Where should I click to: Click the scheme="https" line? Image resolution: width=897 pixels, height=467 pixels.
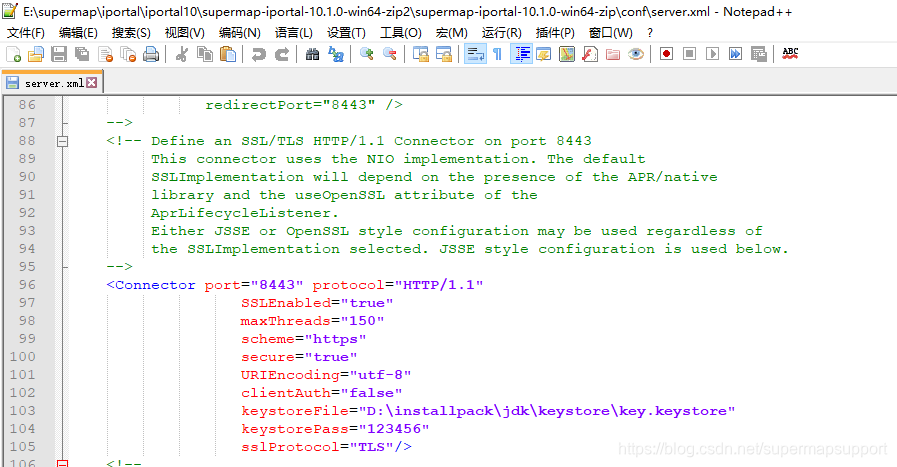click(x=303, y=339)
